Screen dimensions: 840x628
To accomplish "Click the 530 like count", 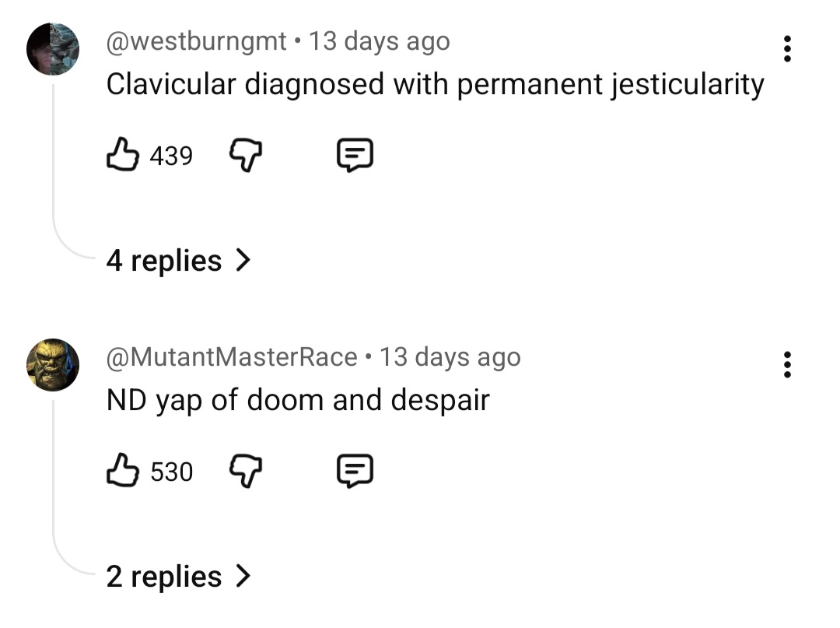I will 171,472.
